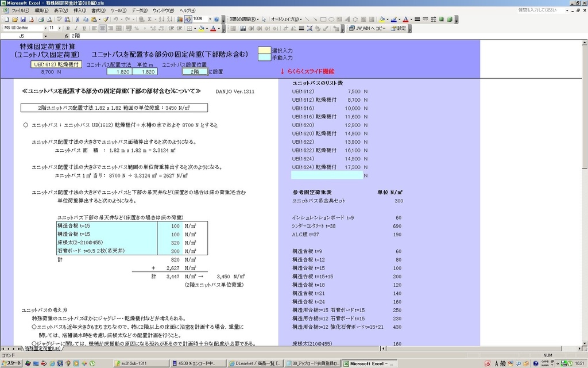Open the zoom level dropdown
This screenshot has height=368, width=588.
click(x=209, y=19)
